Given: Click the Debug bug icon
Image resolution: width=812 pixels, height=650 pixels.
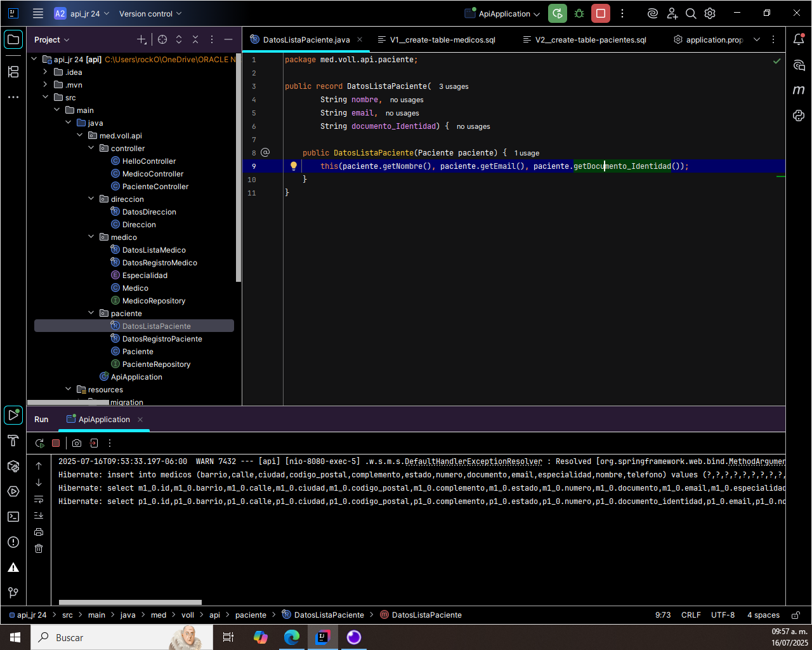Looking at the screenshot, I should 579,13.
